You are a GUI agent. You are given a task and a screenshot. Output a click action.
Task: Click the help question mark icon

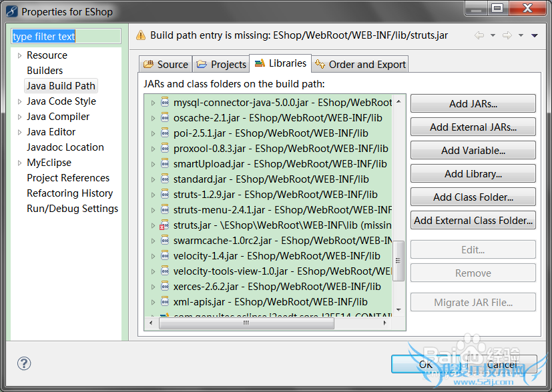point(23,363)
